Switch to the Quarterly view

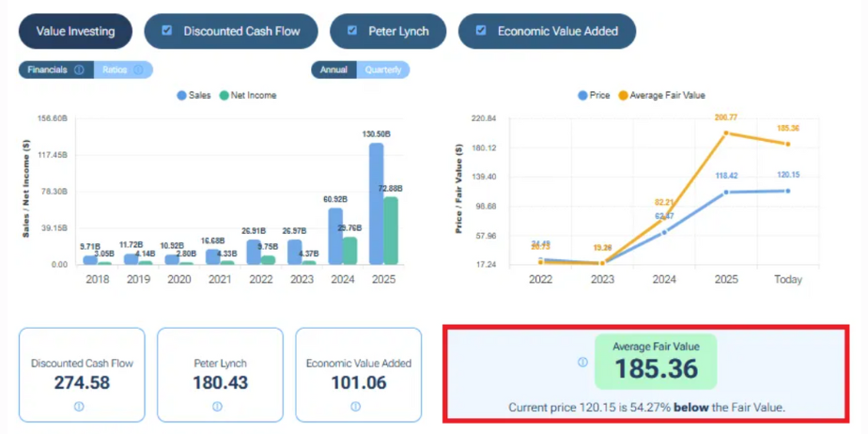[383, 70]
